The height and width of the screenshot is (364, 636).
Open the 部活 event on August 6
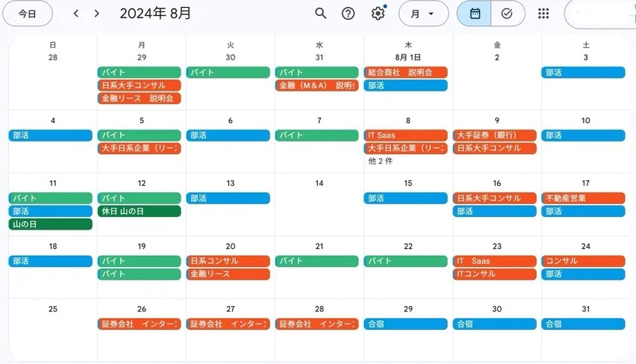click(x=228, y=135)
